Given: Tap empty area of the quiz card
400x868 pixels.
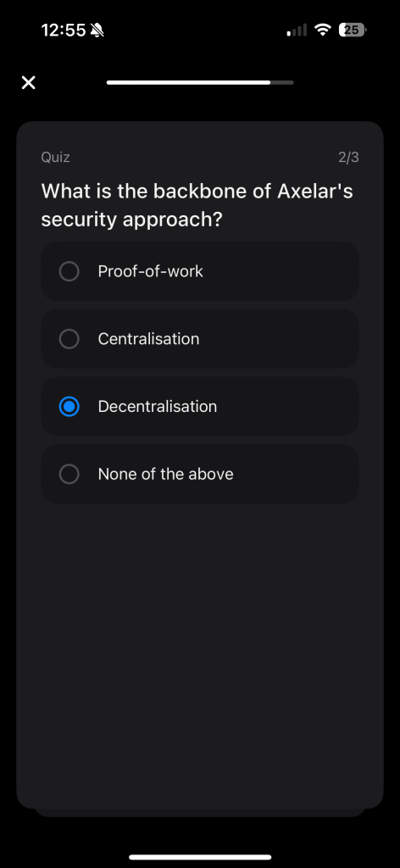Looking at the screenshot, I should click(x=200, y=654).
